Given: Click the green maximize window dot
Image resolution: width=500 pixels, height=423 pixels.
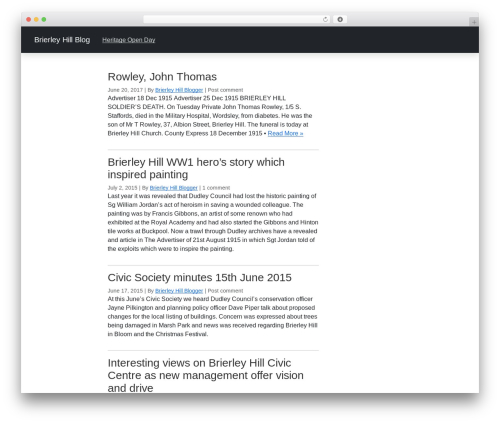Looking at the screenshot, I should (x=44, y=20).
